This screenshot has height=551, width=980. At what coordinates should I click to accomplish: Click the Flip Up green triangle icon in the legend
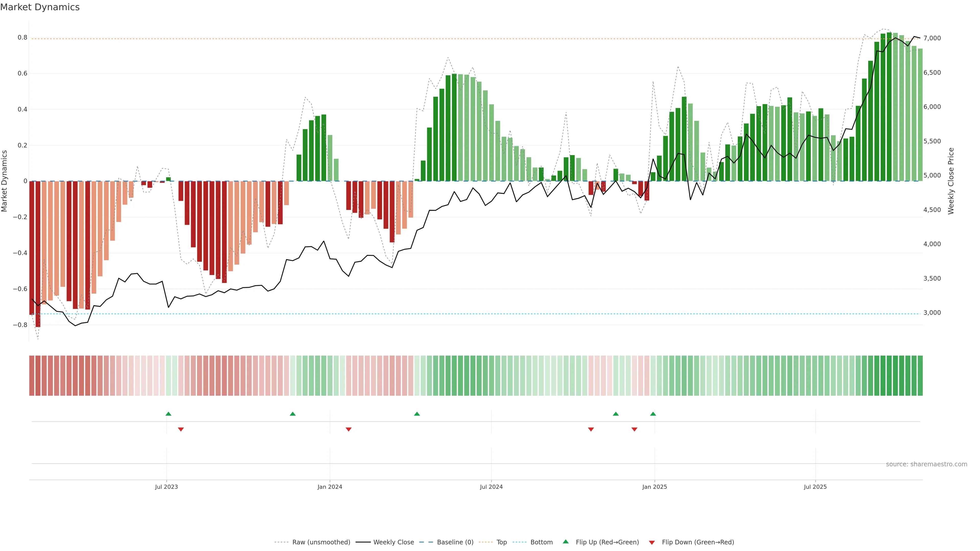[x=566, y=542]
